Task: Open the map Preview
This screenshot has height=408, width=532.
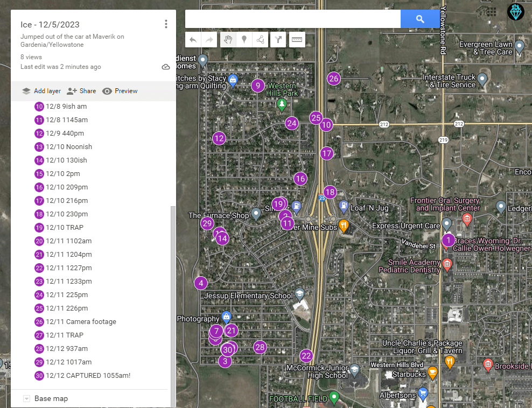Action: pyautogui.click(x=120, y=91)
